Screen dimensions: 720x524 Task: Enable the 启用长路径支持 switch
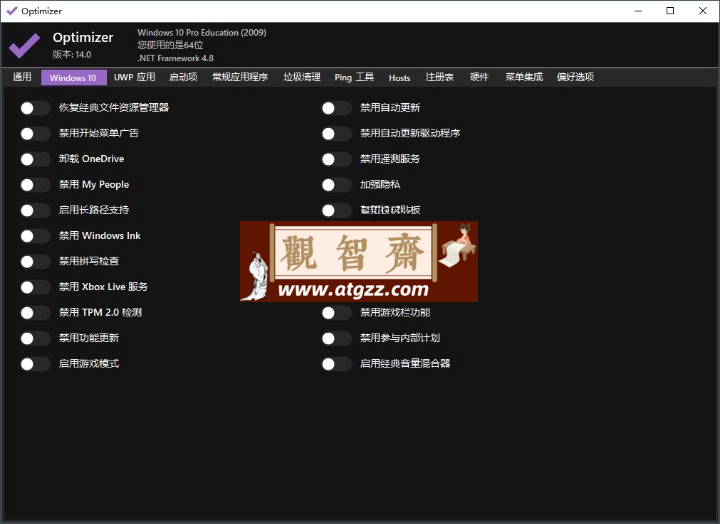[35, 210]
